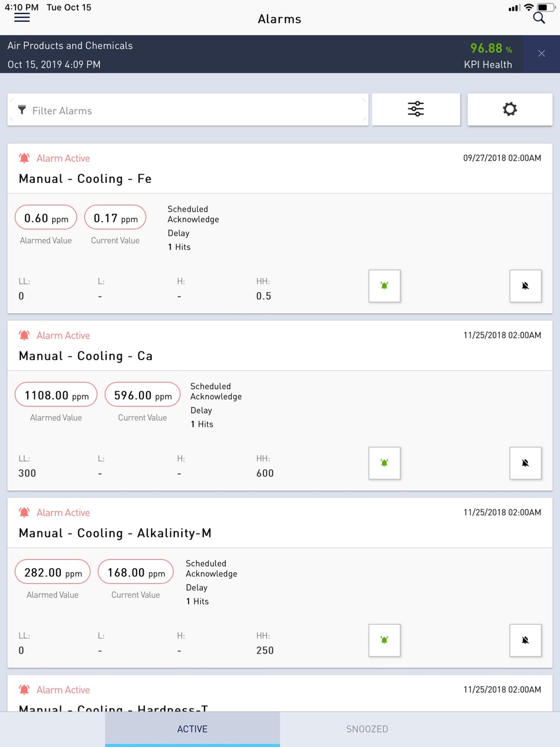
Task: Open the hamburger navigation menu
Action: 22,18
